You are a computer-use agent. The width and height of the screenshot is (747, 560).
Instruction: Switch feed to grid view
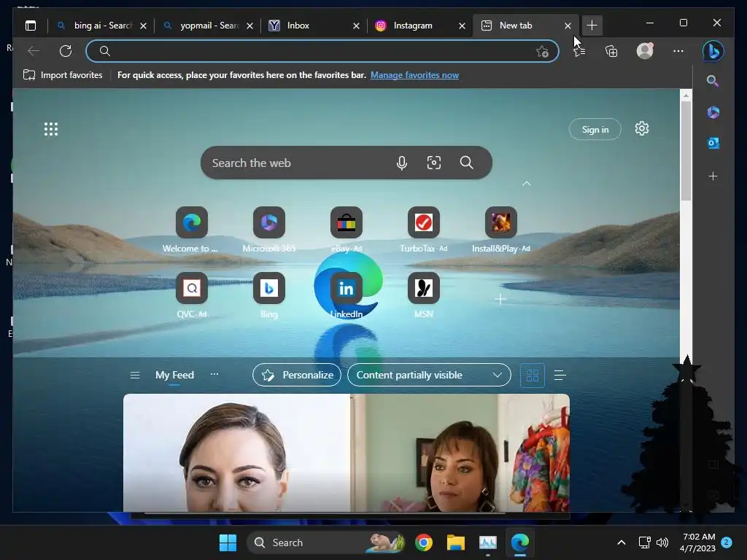point(532,376)
